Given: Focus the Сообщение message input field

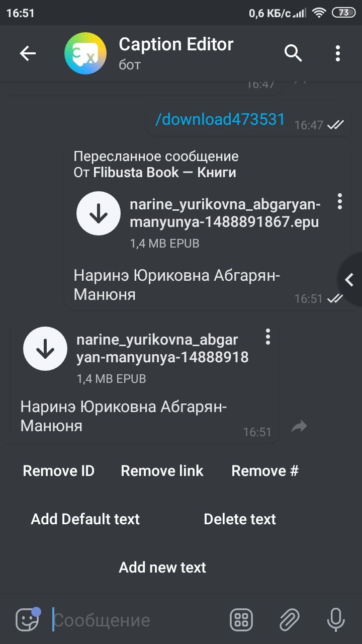Looking at the screenshot, I should pos(136,620).
